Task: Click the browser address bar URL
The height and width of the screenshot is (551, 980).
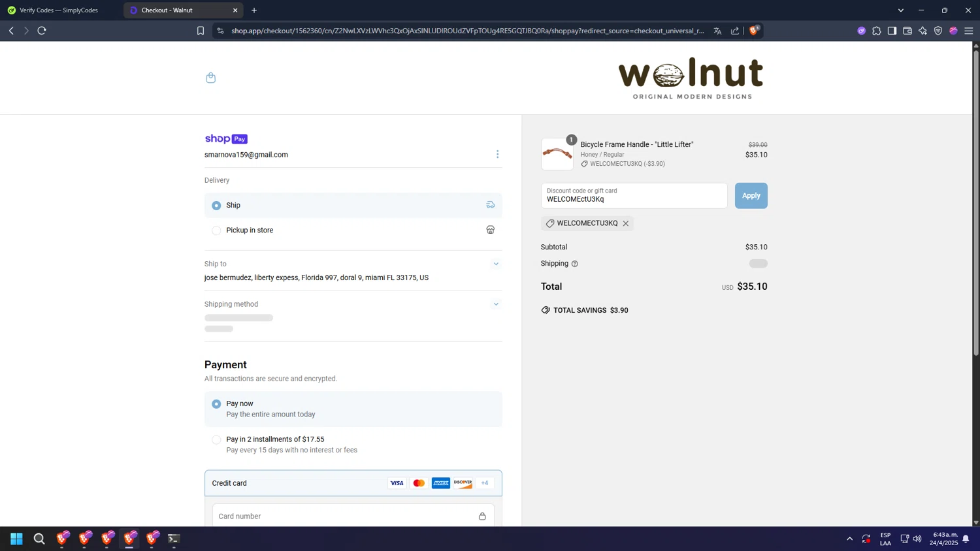Action: click(x=468, y=31)
